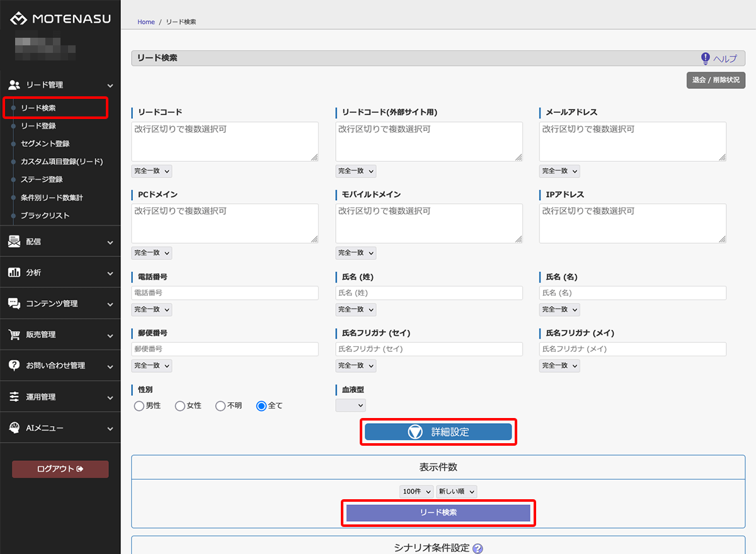Open the 新しい順 sort order dropdown
756x554 pixels.
tap(457, 491)
